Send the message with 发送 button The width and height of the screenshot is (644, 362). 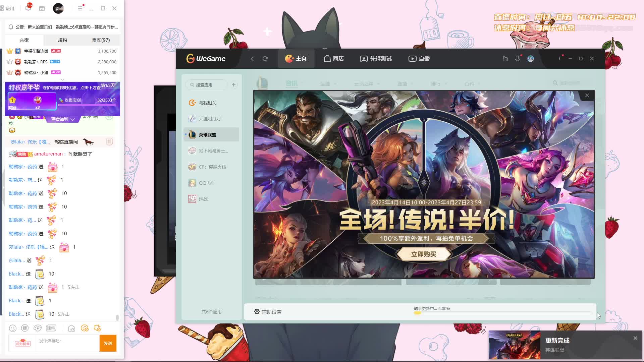pyautogui.click(x=108, y=343)
